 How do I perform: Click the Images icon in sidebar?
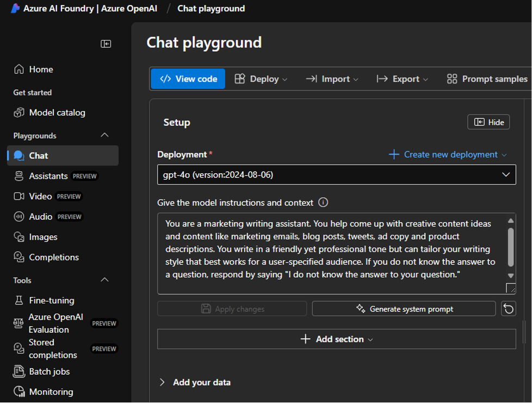click(19, 237)
